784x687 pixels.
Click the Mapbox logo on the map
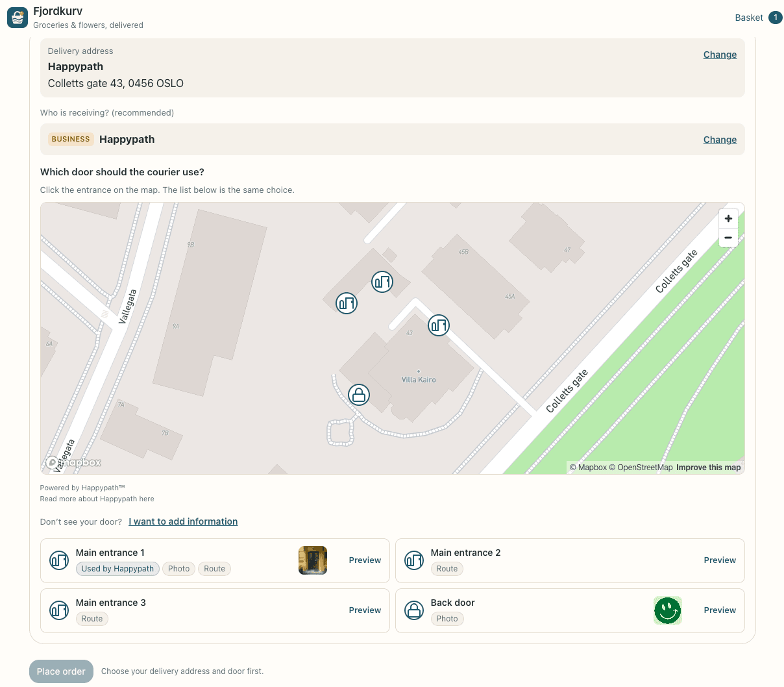pyautogui.click(x=73, y=462)
